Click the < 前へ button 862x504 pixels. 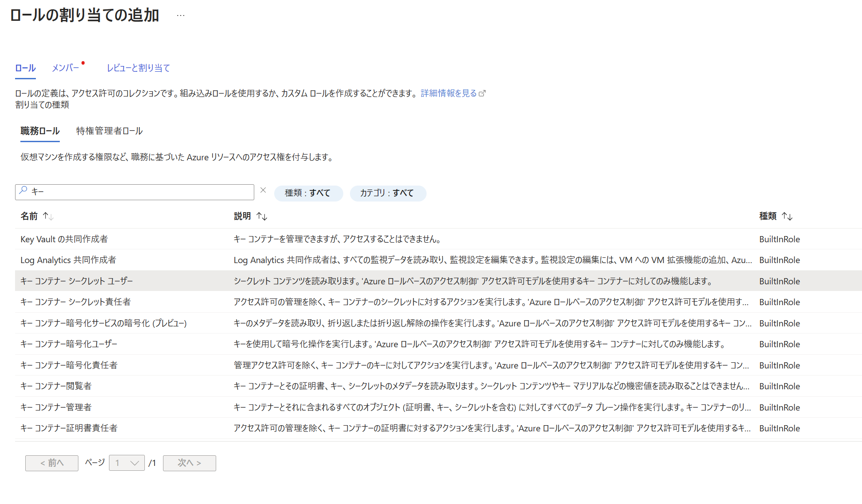pyautogui.click(x=52, y=463)
